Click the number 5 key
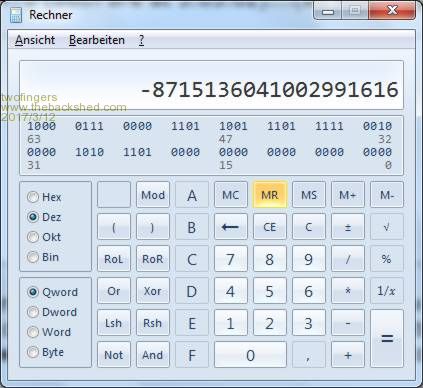423x388 pixels. [x=270, y=291]
